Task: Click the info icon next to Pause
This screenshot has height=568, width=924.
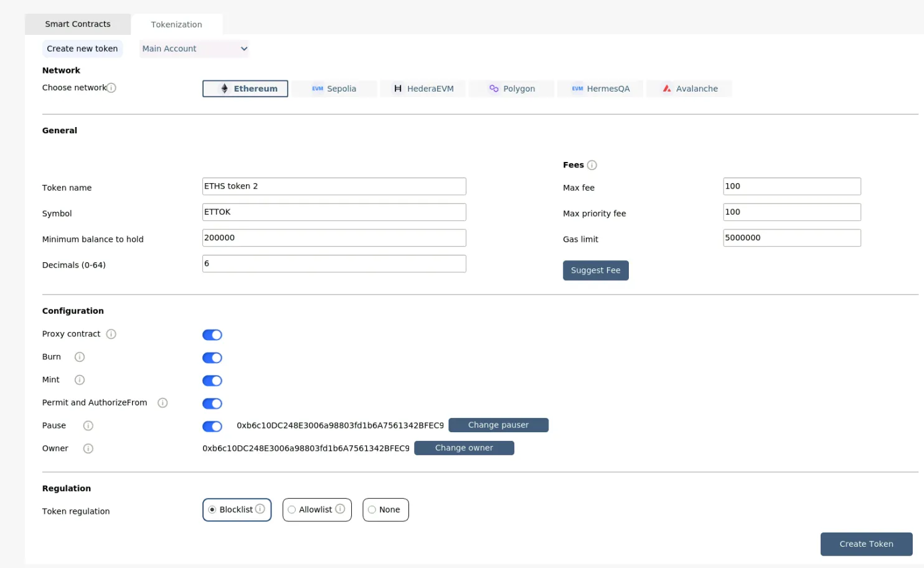Action: 88,426
